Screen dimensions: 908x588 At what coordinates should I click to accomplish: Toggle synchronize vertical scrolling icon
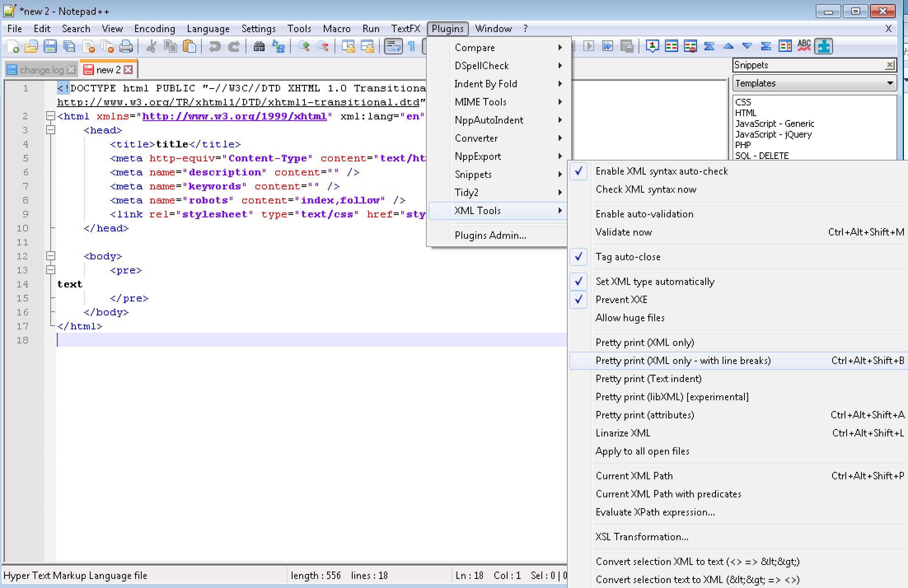coord(348,47)
